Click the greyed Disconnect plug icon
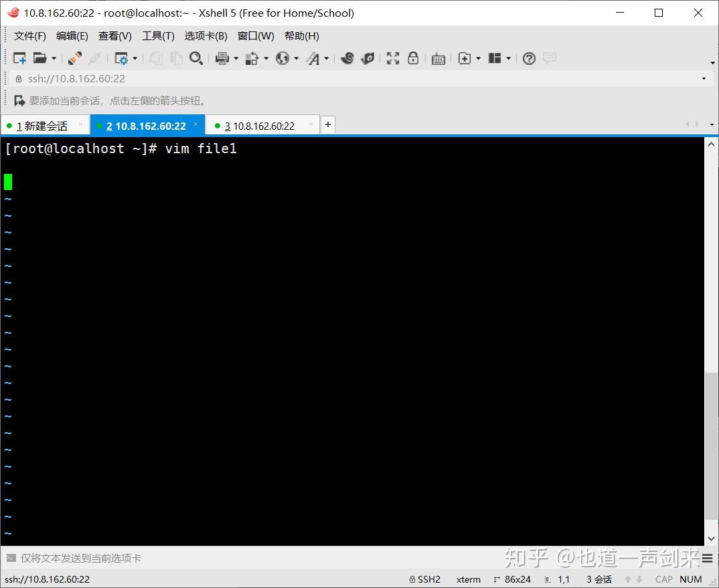719x588 pixels. 95,58
